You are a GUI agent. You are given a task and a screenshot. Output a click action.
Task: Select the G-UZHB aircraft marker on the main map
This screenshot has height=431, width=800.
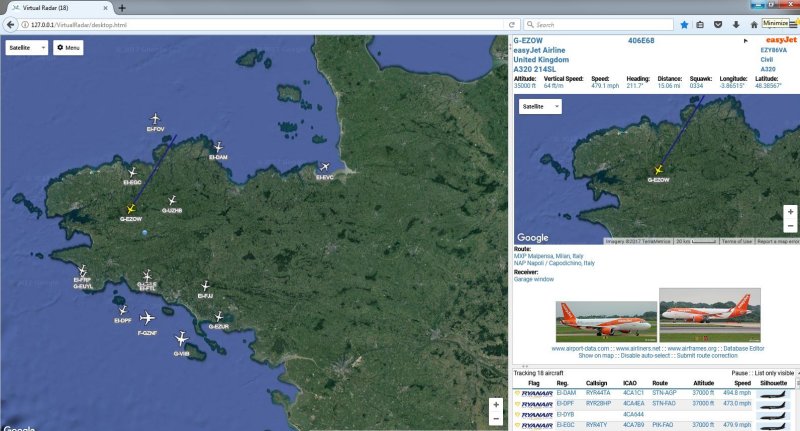172,200
